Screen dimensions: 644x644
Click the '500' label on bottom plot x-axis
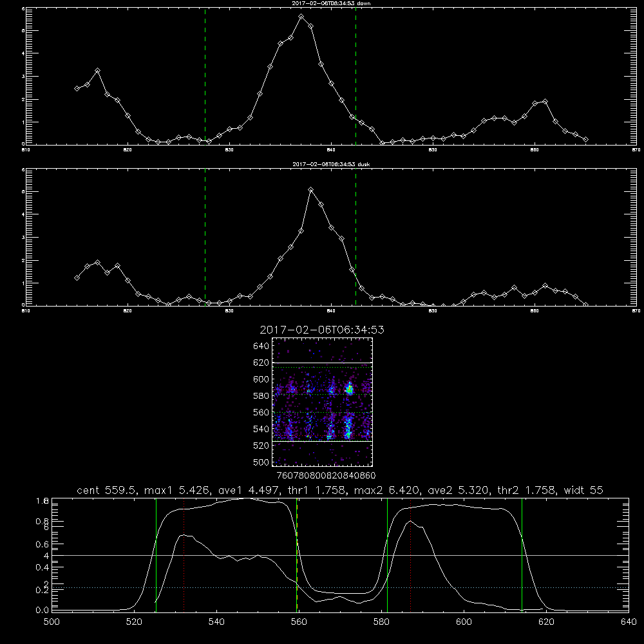(x=52, y=622)
